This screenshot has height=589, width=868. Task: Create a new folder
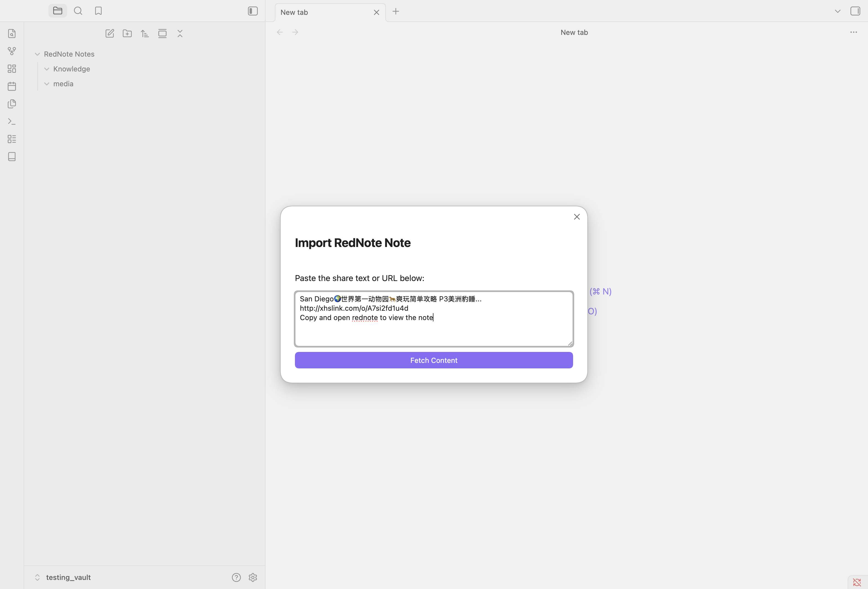click(x=127, y=34)
